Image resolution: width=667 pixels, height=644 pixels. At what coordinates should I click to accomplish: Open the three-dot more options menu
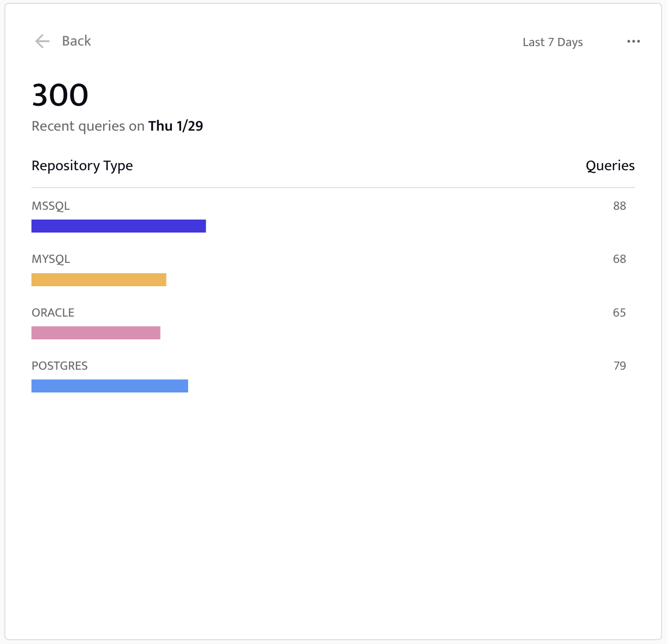(633, 41)
